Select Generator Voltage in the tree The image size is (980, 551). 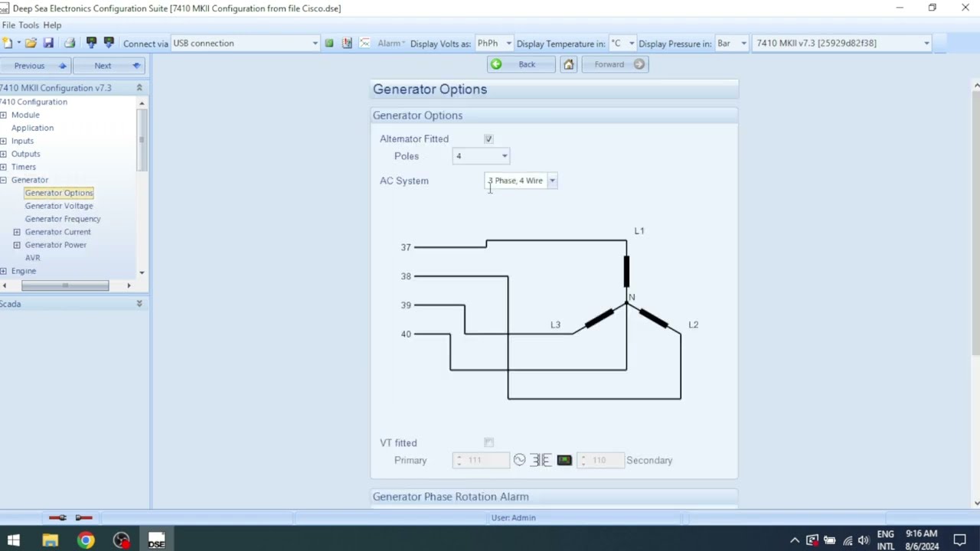[x=59, y=206]
